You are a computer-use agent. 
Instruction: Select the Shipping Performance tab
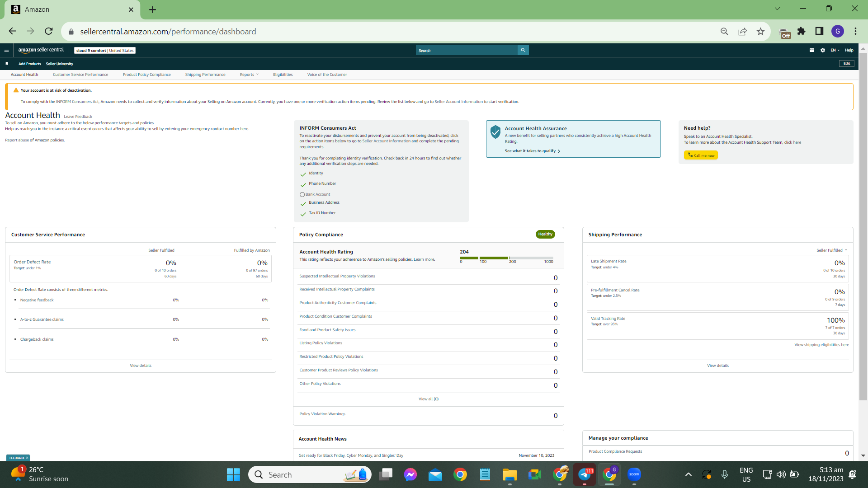click(x=205, y=75)
